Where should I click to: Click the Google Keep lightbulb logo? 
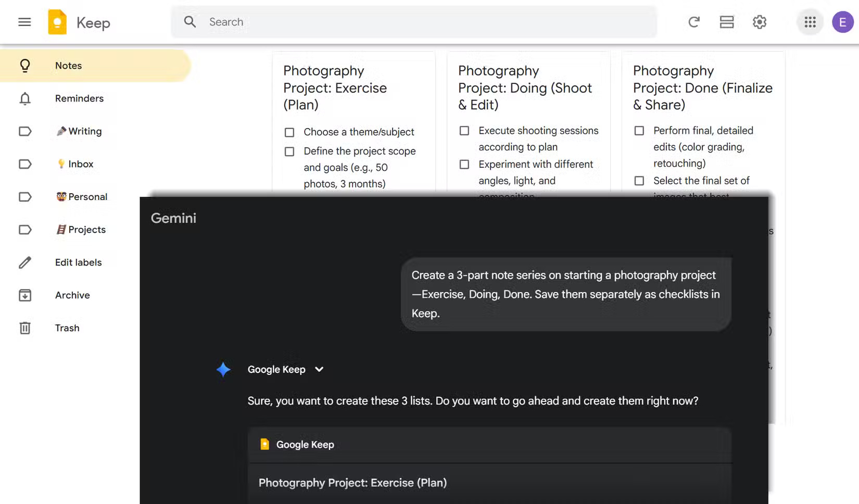(57, 22)
